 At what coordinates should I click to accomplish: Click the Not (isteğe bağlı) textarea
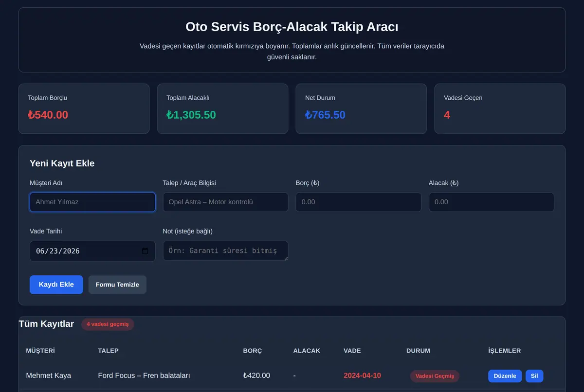tap(225, 250)
